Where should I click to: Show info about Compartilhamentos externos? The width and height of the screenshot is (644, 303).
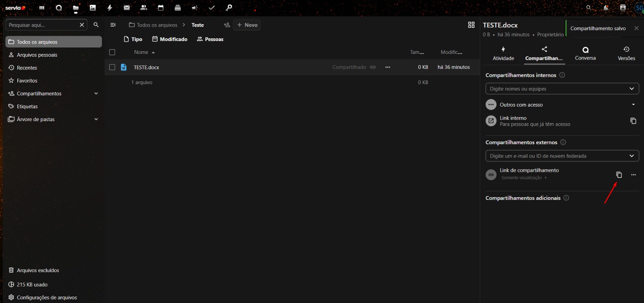(563, 142)
